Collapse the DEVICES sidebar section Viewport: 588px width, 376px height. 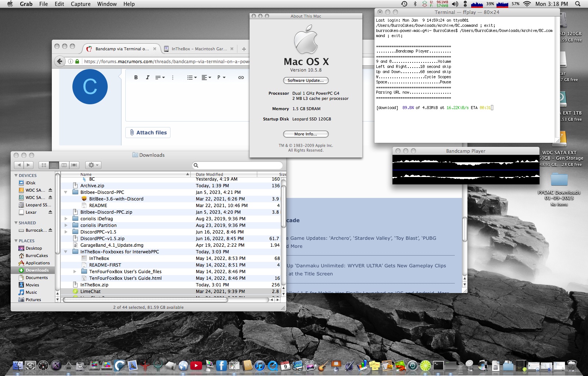pos(16,176)
